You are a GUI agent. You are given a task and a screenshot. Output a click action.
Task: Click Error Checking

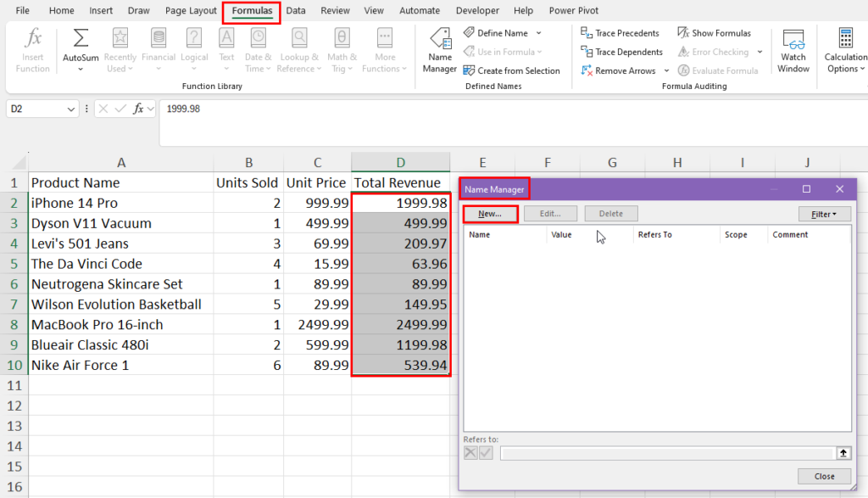click(x=713, y=52)
